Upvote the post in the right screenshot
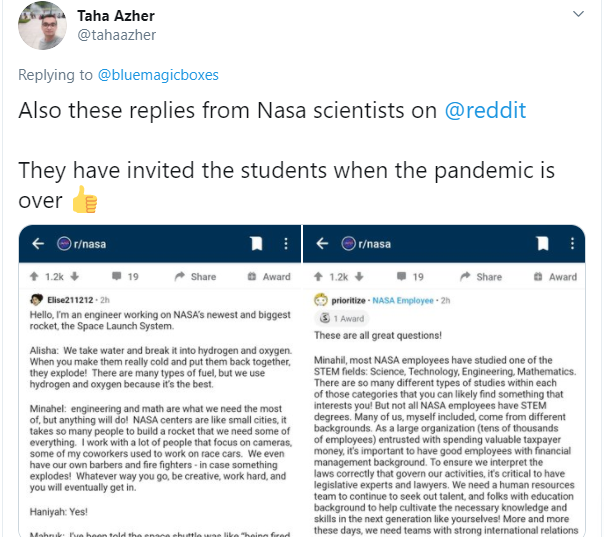Viewport: 604px width, 537px height. pyautogui.click(x=318, y=276)
